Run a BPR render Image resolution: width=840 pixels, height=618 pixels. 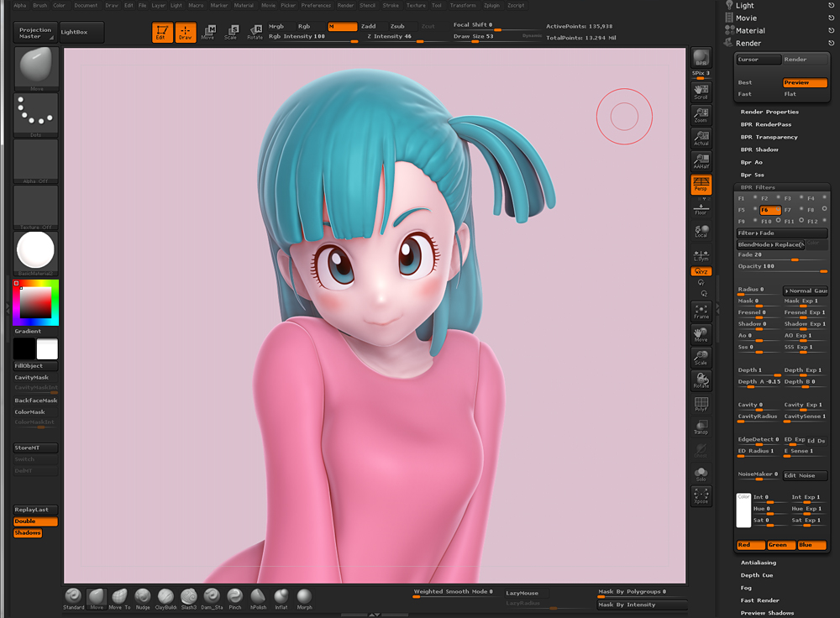pos(701,58)
